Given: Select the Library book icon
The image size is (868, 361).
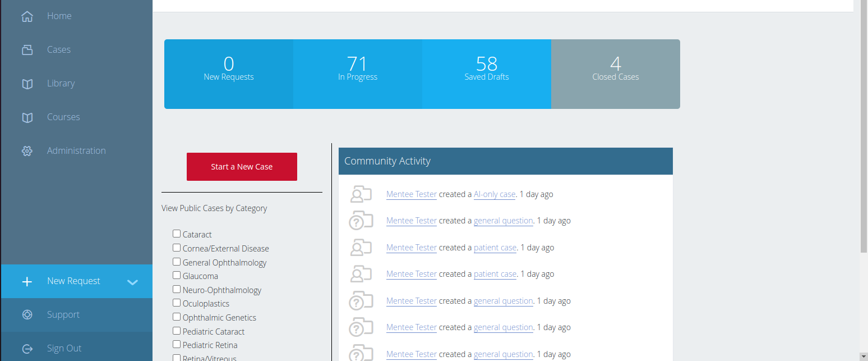Looking at the screenshot, I should [x=27, y=84].
